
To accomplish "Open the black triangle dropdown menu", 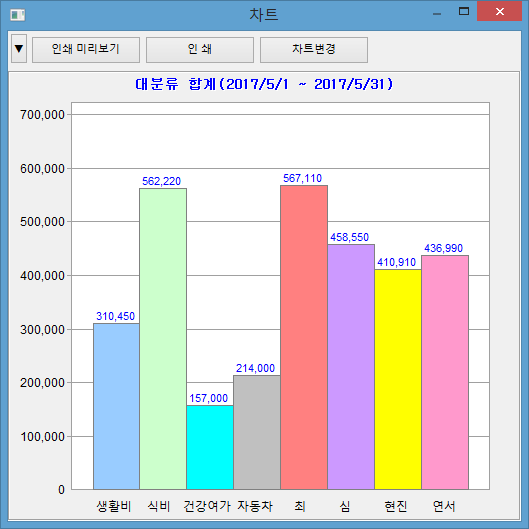I will (x=19, y=49).
